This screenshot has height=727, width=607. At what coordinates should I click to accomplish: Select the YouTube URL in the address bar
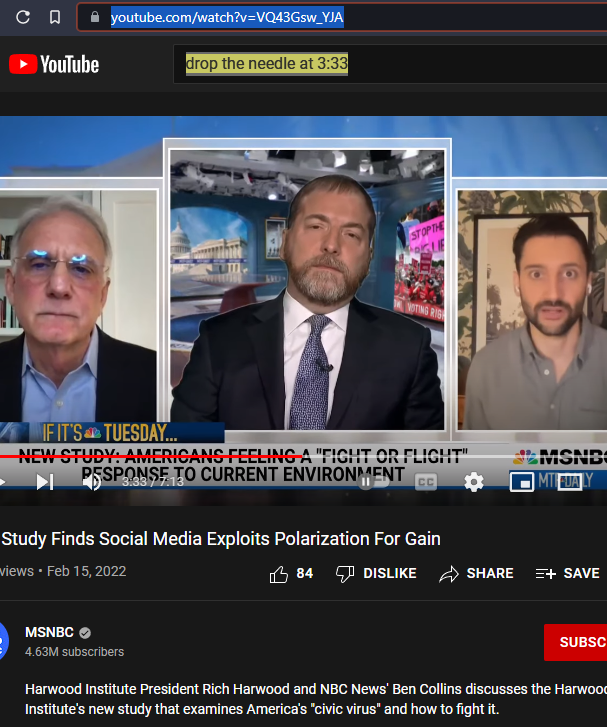(x=227, y=18)
